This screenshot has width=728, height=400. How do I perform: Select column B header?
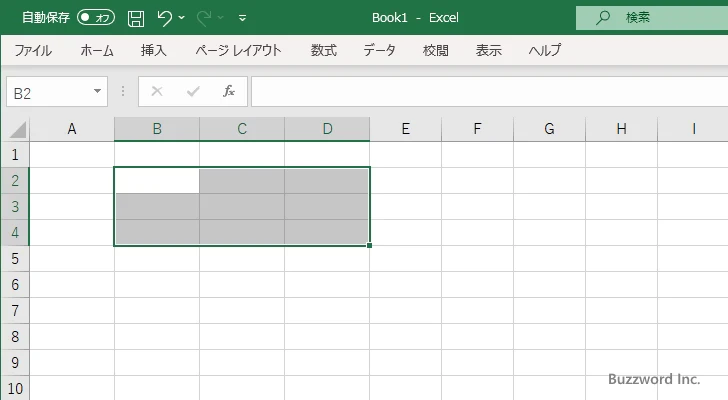pyautogui.click(x=157, y=129)
